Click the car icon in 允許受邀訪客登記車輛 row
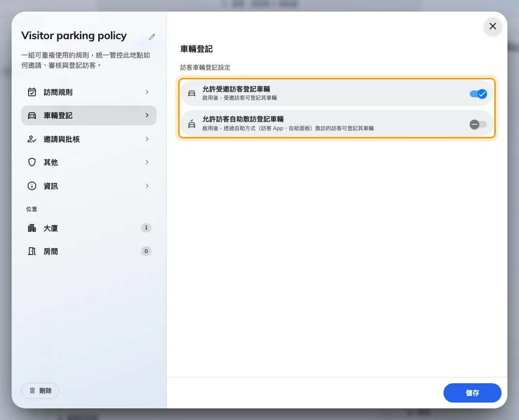The height and width of the screenshot is (420, 519). 192,93
